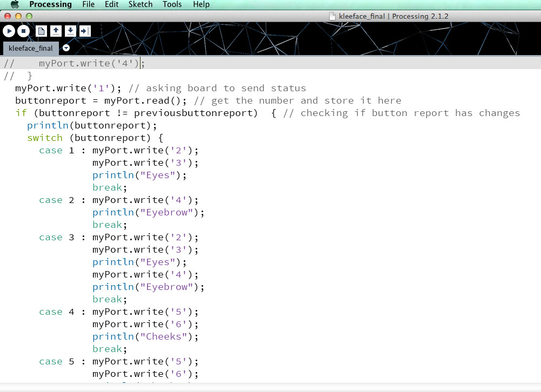Viewport: 541px width, 392px height.
Task: Open the Apple menu
Action: pos(15,4)
